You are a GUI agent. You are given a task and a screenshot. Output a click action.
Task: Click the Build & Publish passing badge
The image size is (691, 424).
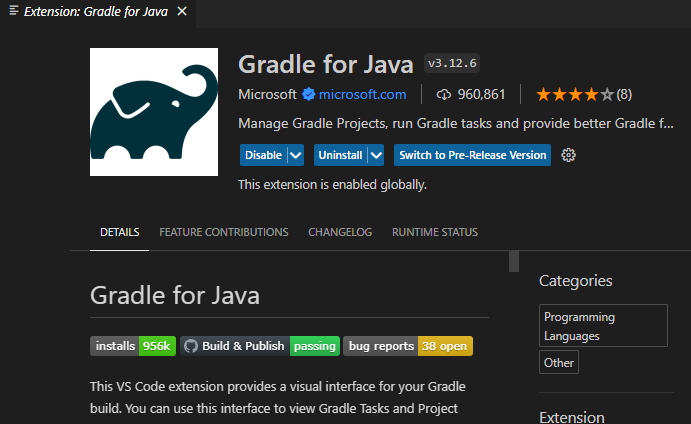click(260, 346)
